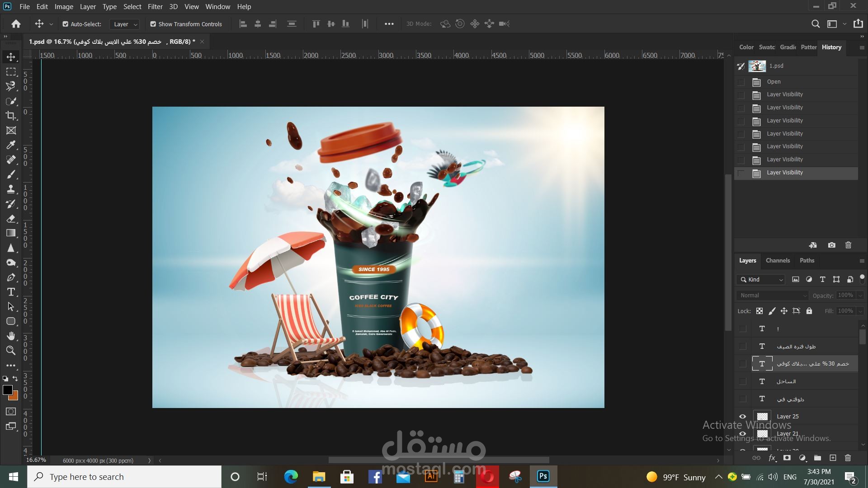Image resolution: width=868 pixels, height=488 pixels.
Task: Click the foreground color swatch
Action: coord(8,390)
